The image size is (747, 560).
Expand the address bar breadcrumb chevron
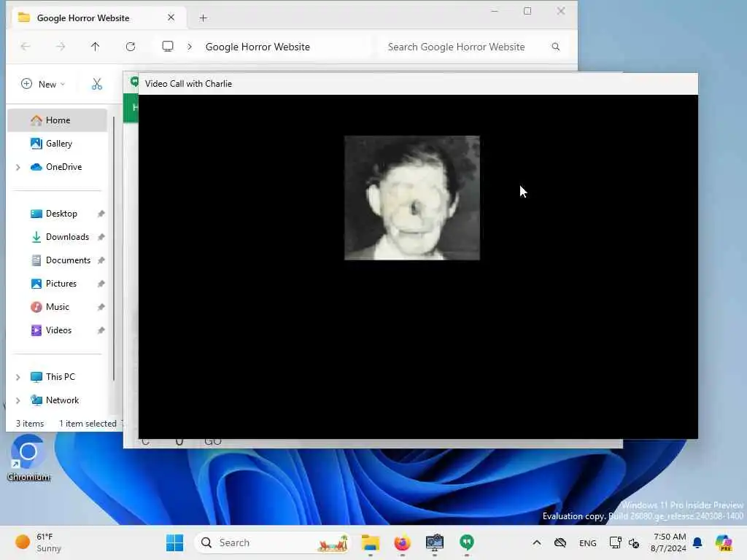pyautogui.click(x=190, y=47)
